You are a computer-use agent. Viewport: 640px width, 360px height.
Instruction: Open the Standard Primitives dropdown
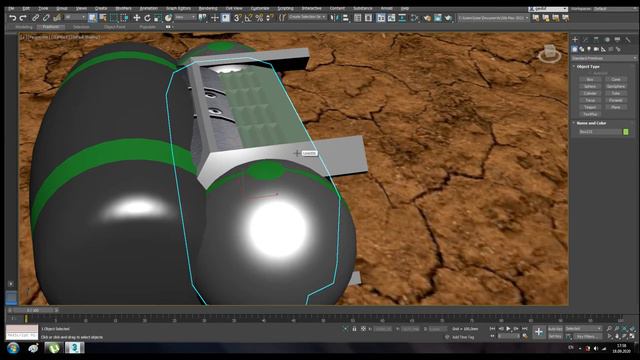pyautogui.click(x=604, y=58)
